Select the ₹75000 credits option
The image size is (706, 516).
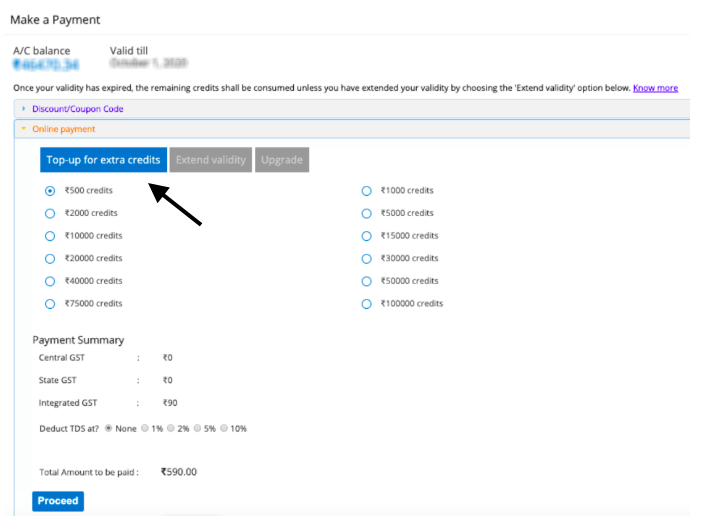50,304
